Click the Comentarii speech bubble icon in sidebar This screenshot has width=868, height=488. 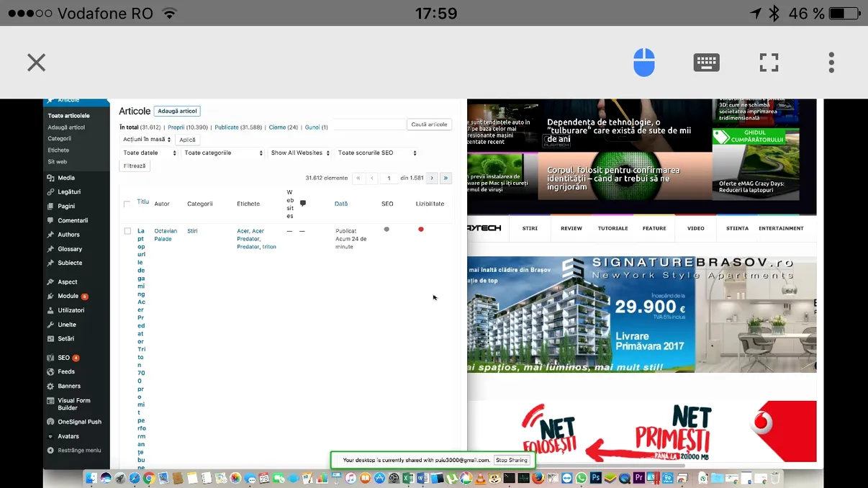[50, 221]
